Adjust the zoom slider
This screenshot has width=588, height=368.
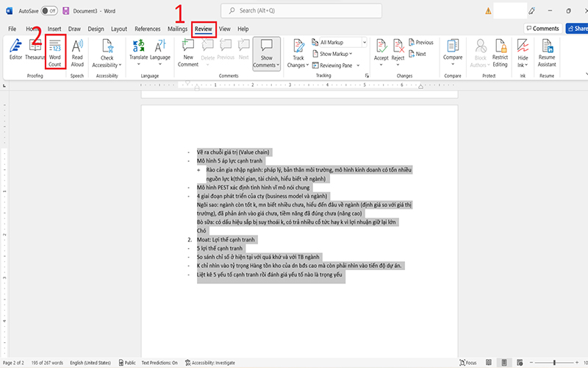(554, 363)
